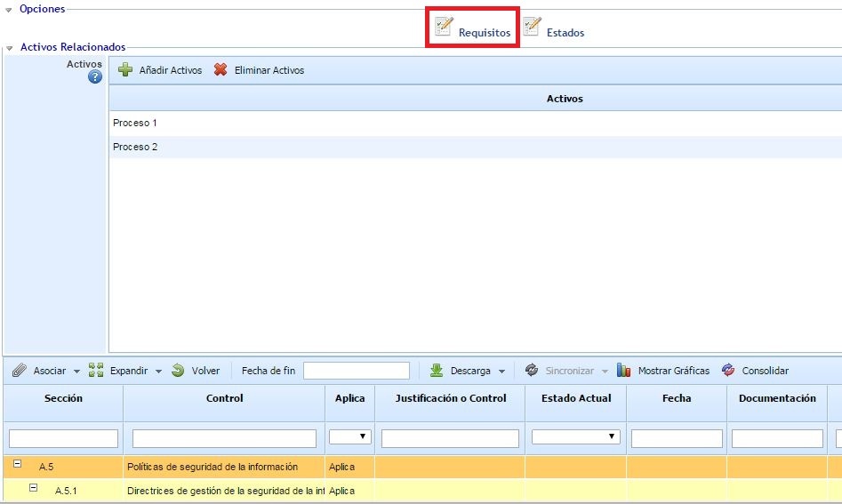Open the Expandir dropdown arrow

159,372
